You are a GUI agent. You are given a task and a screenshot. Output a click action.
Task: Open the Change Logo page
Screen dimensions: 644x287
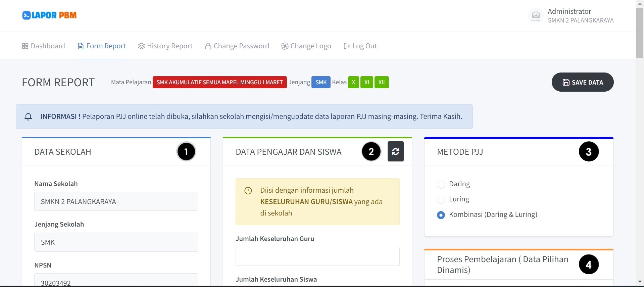coord(306,46)
